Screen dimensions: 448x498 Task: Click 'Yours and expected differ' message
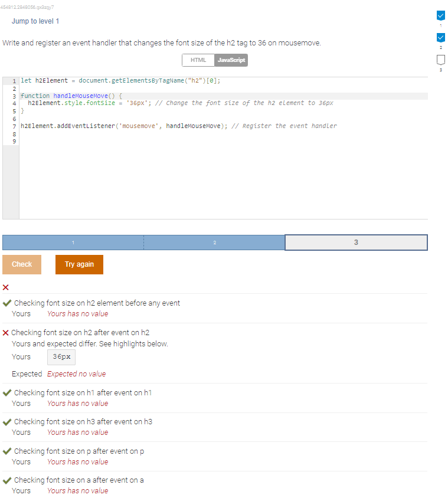pos(90,344)
